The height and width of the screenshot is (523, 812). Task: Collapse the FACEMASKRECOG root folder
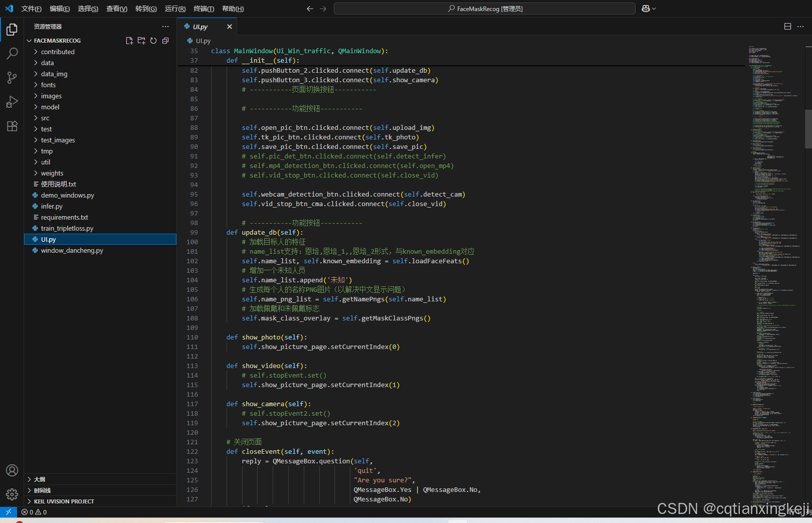[x=100, y=41]
